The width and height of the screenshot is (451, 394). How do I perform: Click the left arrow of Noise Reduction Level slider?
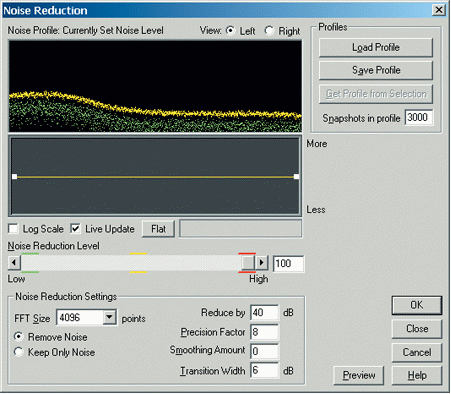coord(14,263)
